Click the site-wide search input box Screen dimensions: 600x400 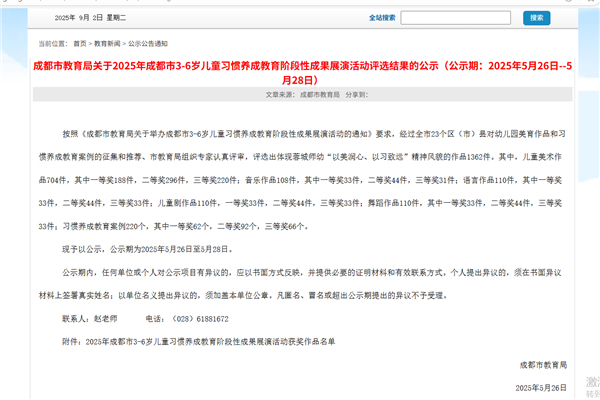coord(458,18)
